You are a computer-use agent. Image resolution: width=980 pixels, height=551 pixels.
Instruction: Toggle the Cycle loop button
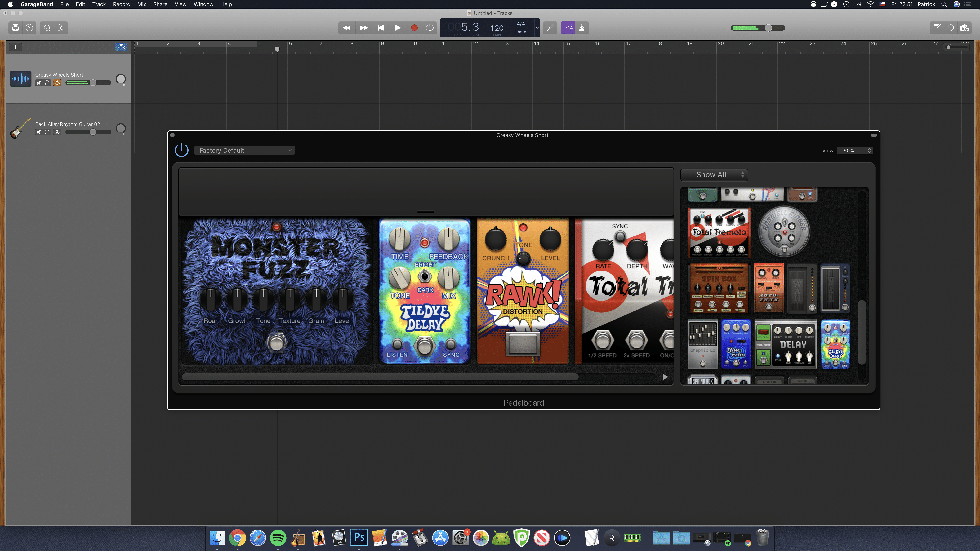point(430,28)
